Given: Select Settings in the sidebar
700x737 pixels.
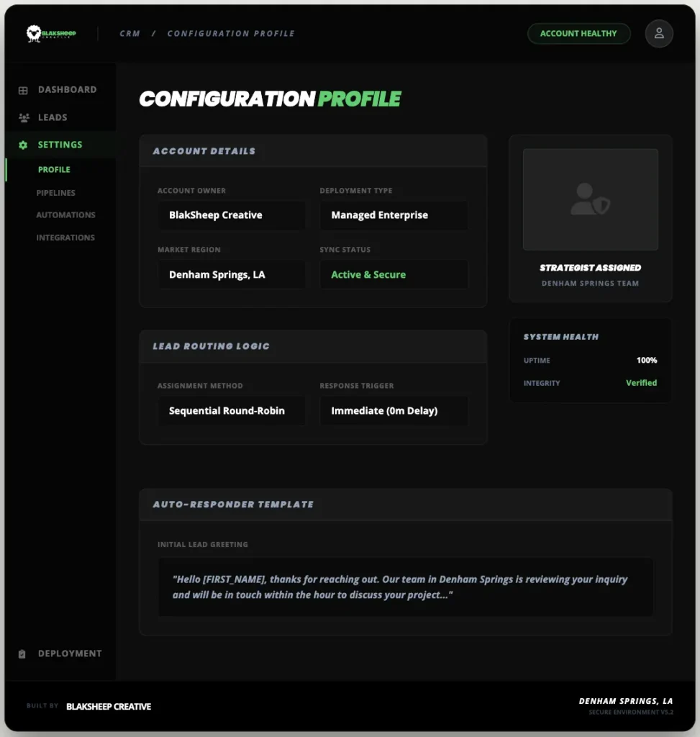Looking at the screenshot, I should [x=61, y=145].
